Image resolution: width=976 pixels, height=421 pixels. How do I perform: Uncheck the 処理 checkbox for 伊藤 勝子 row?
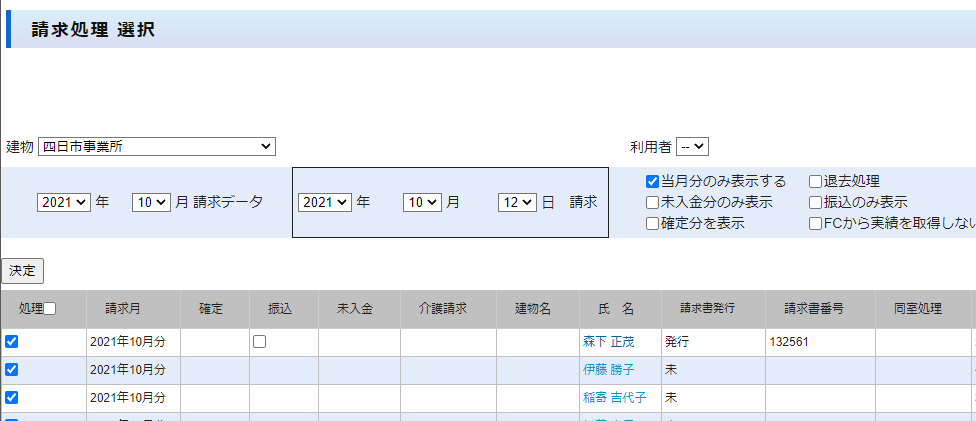[x=12, y=370]
